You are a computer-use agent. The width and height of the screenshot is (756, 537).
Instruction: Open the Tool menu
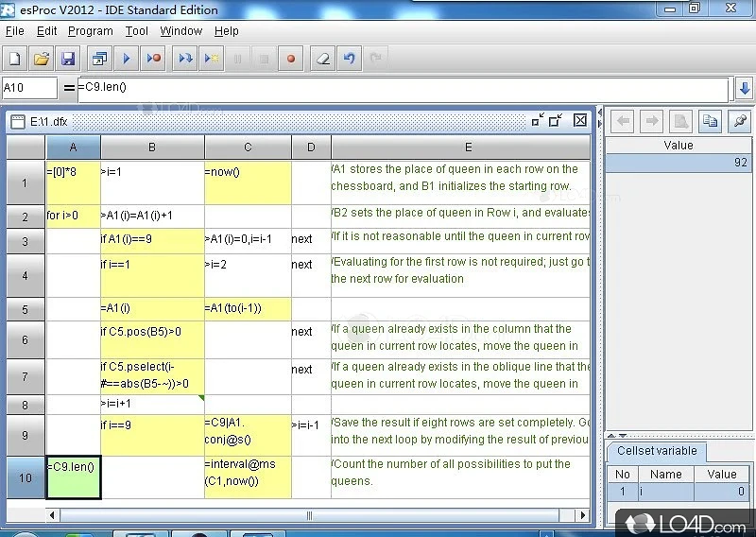(137, 30)
